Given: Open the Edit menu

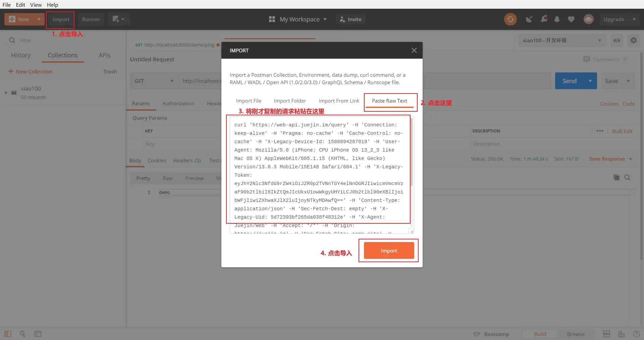Looking at the screenshot, I should coord(20,5).
